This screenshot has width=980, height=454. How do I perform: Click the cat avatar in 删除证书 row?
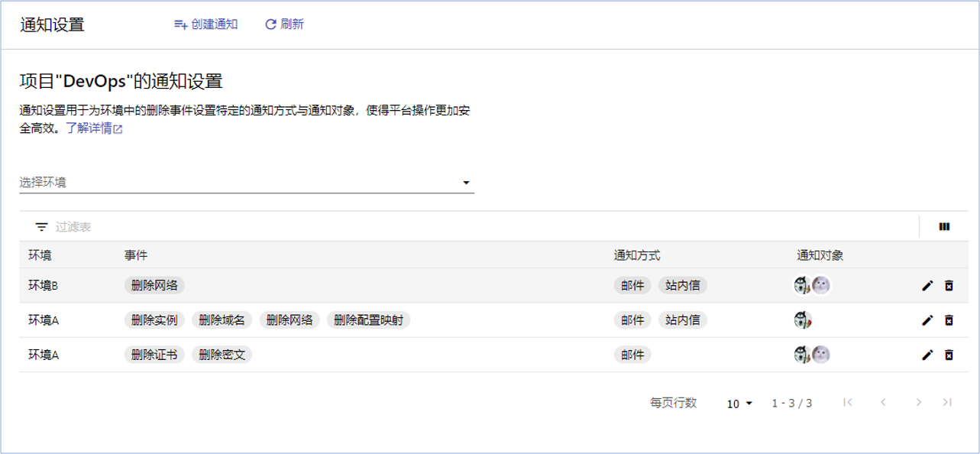point(821,355)
